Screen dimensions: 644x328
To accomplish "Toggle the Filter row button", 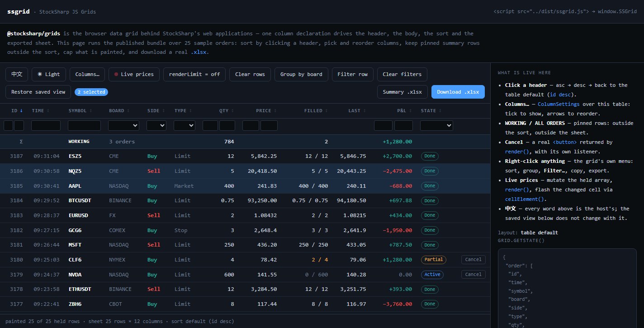I will [x=352, y=74].
